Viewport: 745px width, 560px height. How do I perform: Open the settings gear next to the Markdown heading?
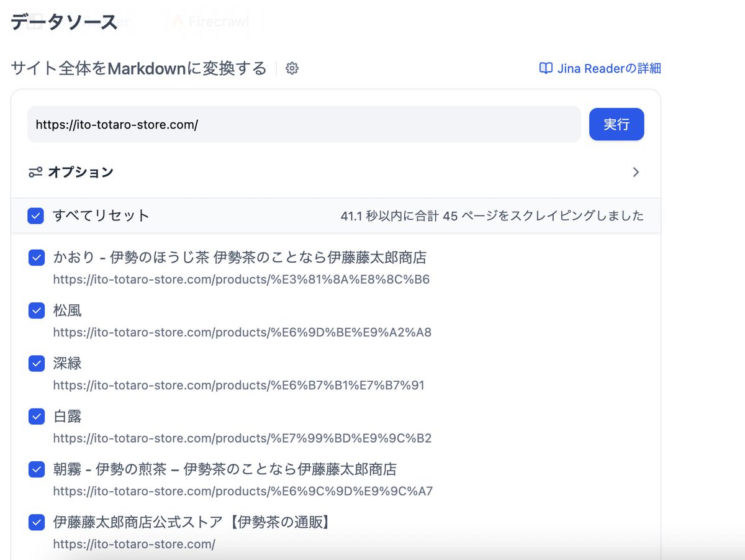point(292,69)
